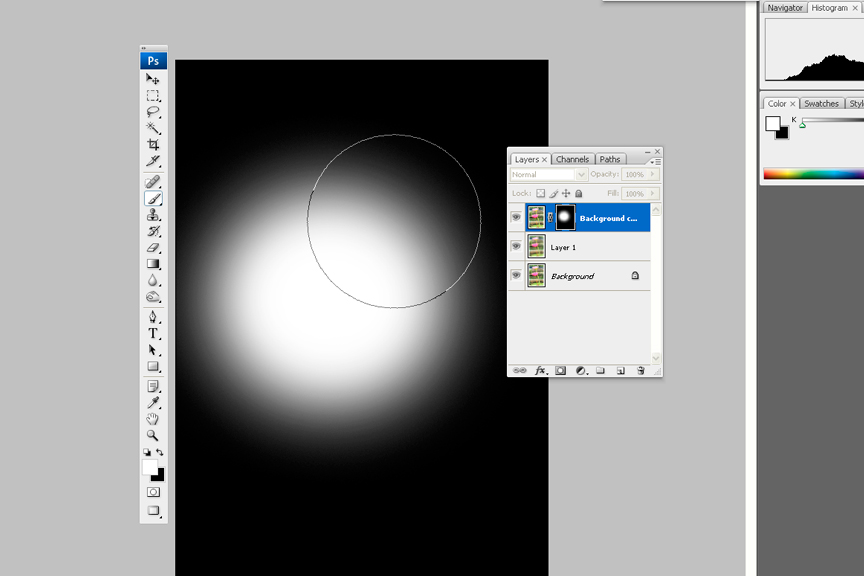Switch to the Channels tab
864x576 pixels.
point(572,159)
